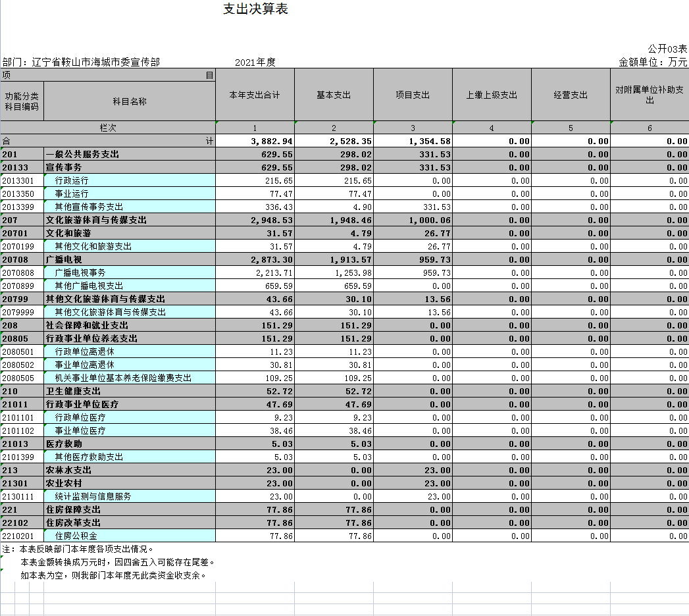This screenshot has height=616, width=689.
Task: Click the title 支出决算表
Action: point(255,9)
